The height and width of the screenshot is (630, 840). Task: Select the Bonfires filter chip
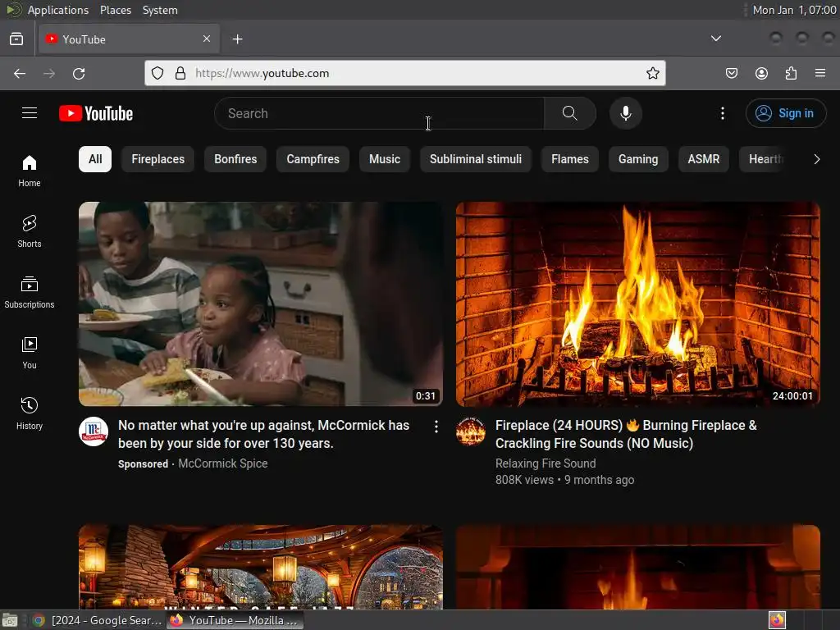pyautogui.click(x=235, y=159)
